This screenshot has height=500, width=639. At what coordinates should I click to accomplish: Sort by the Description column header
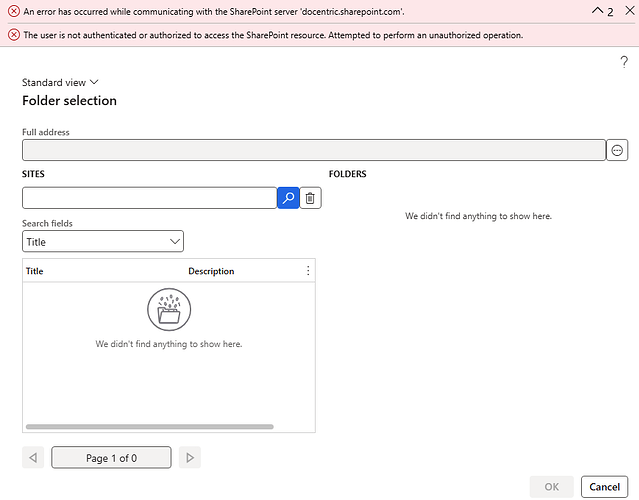211,271
